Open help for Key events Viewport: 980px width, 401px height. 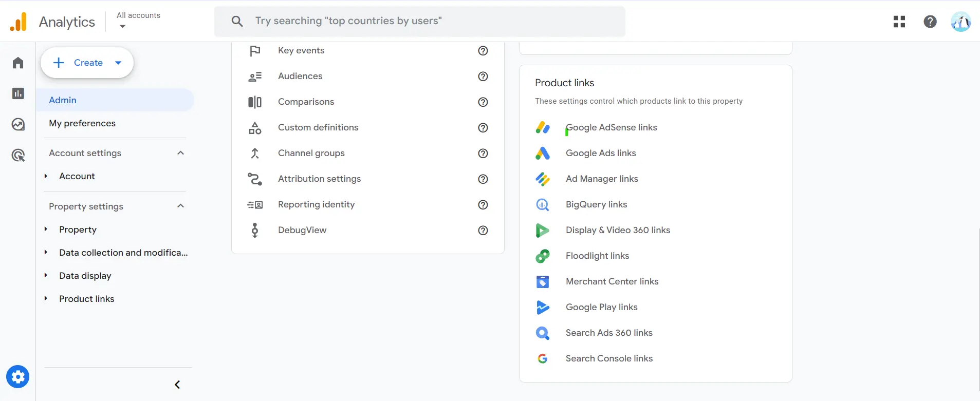click(483, 50)
